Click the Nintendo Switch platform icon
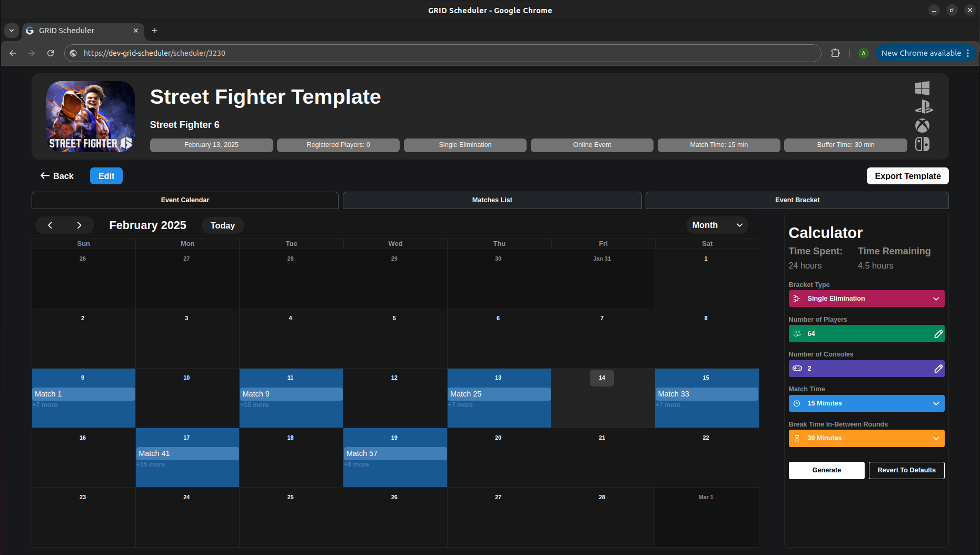Screen dimensions: 980x555 pos(922,144)
